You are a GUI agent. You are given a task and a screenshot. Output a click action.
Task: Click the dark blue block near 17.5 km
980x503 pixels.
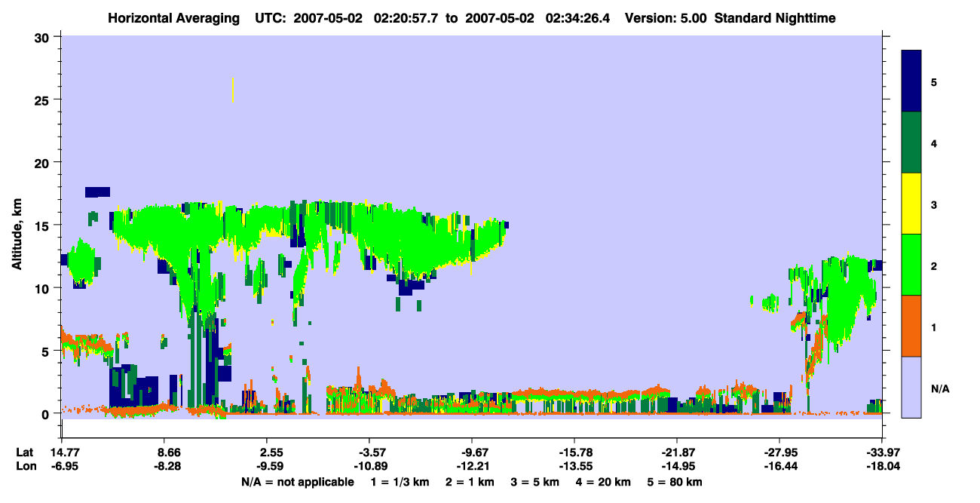98,192
